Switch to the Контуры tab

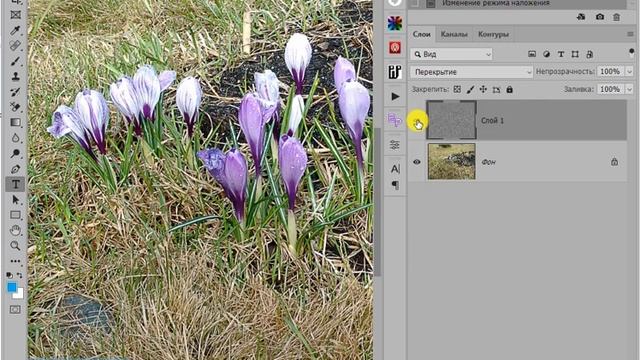point(493,34)
